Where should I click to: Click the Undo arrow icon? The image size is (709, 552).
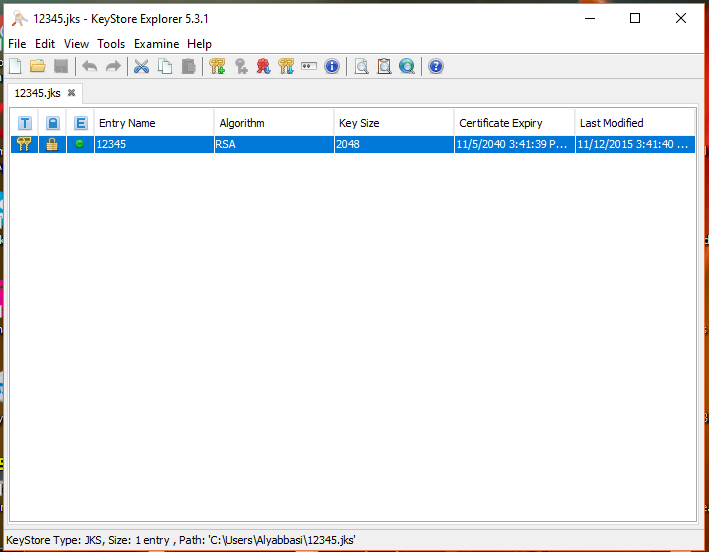click(90, 66)
